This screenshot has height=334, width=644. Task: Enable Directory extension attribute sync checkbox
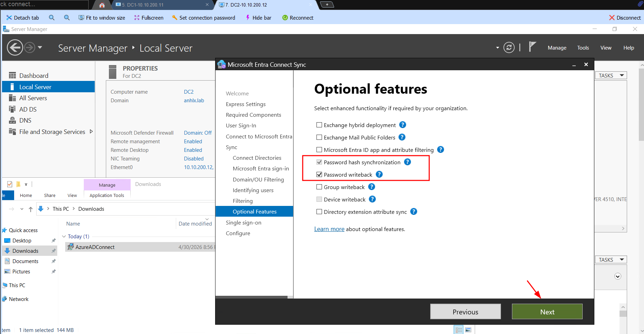click(319, 212)
